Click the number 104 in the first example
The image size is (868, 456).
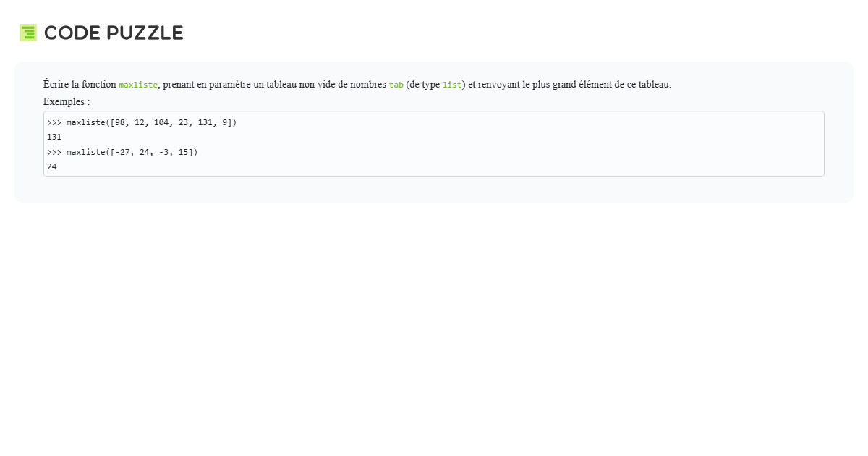[x=161, y=122]
